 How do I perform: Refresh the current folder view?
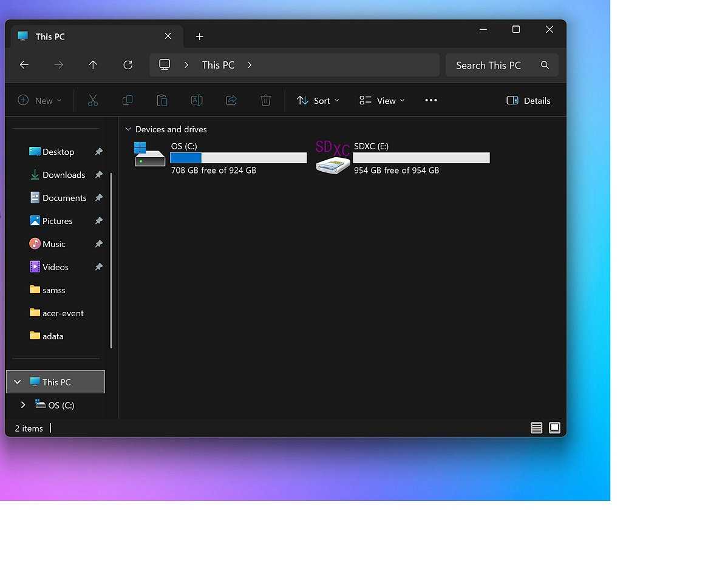128,65
